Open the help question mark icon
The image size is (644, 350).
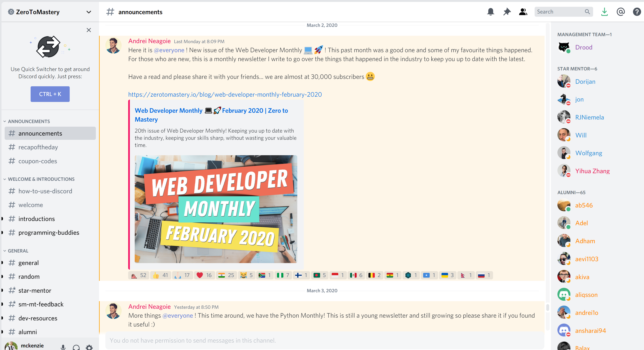pyautogui.click(x=636, y=12)
